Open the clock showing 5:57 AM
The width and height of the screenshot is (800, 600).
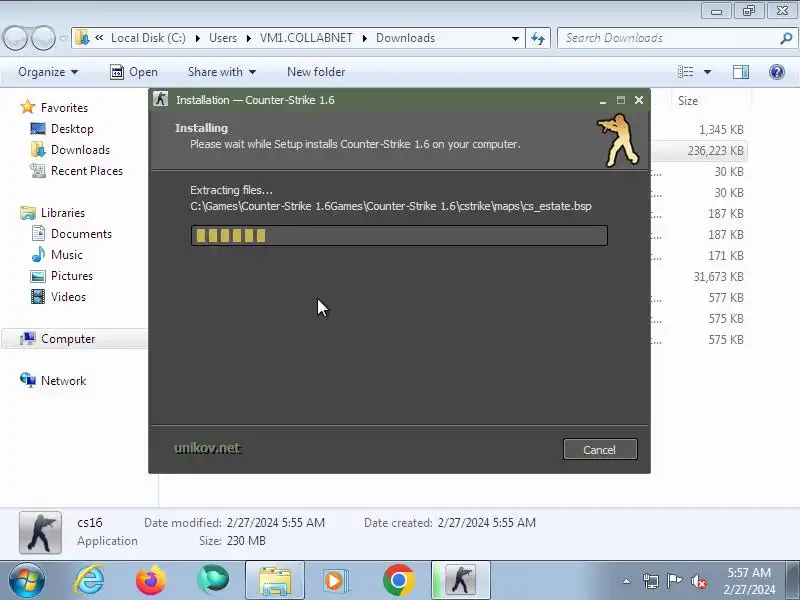[749, 581]
